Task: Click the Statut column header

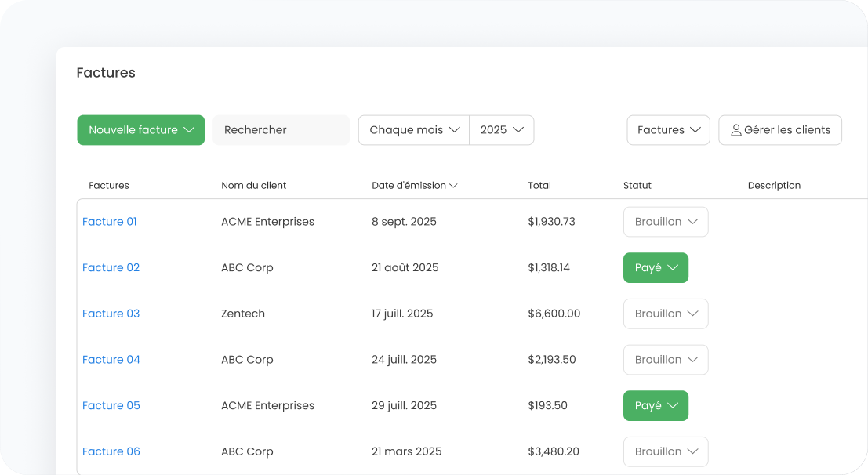Action: (x=637, y=186)
